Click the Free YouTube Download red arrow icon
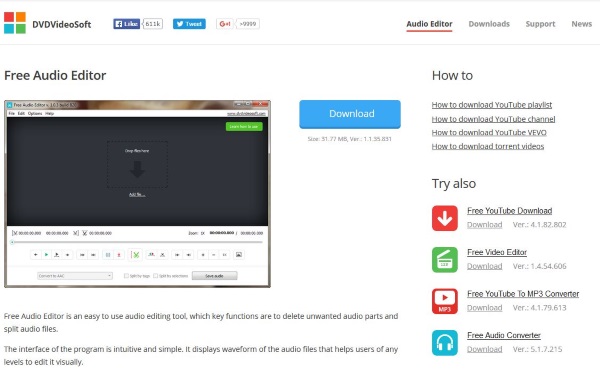 click(x=445, y=218)
